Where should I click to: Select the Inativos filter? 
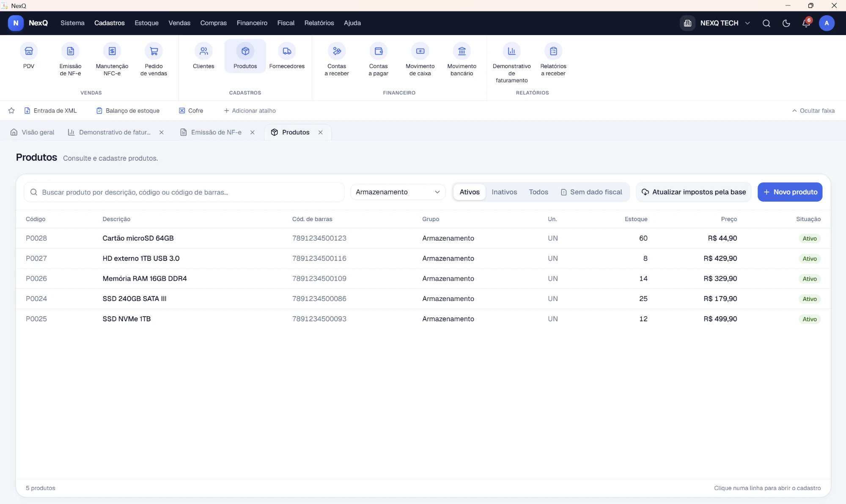(504, 192)
